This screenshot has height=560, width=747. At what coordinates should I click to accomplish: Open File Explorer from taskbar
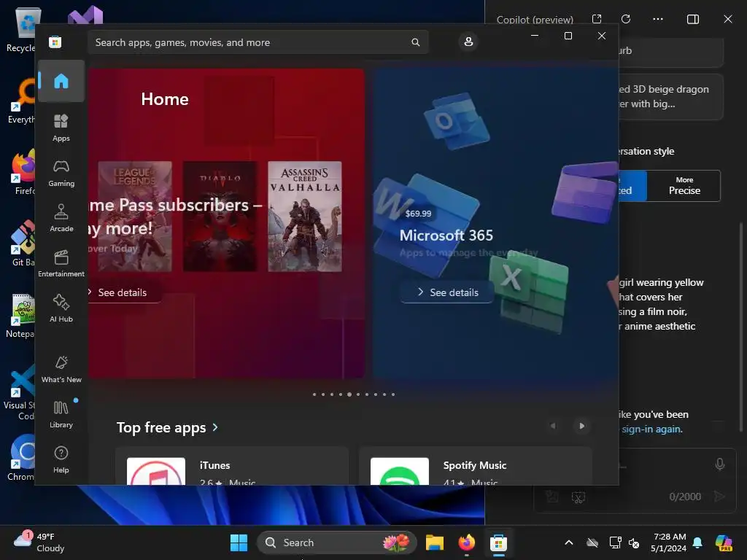[x=435, y=542]
